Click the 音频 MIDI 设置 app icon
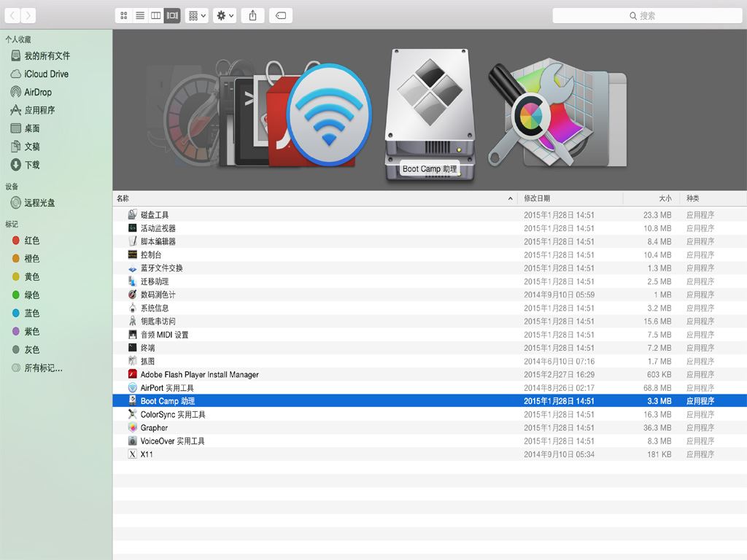Screen dimensions: 747x560 (x=133, y=334)
